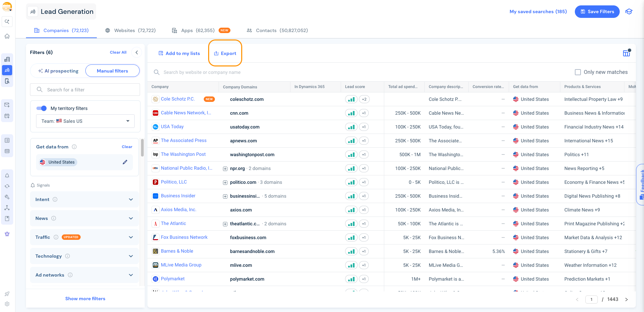The width and height of the screenshot is (644, 312).
Task: Open the graduation cap help icon
Action: pos(629,11)
